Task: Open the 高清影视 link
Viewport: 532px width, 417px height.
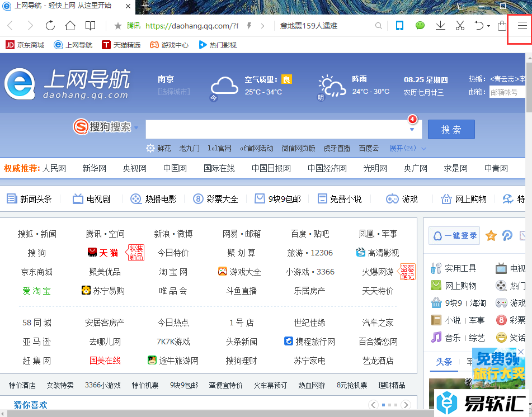Action: (x=378, y=253)
